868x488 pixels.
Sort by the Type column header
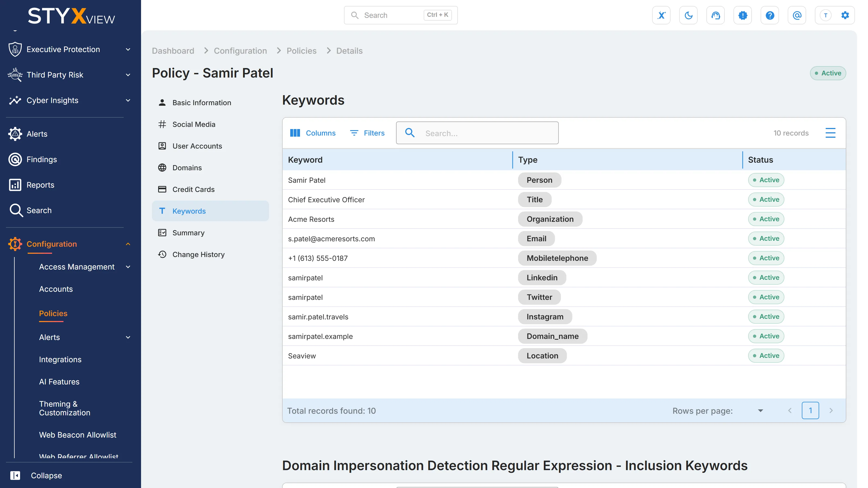pos(627,160)
